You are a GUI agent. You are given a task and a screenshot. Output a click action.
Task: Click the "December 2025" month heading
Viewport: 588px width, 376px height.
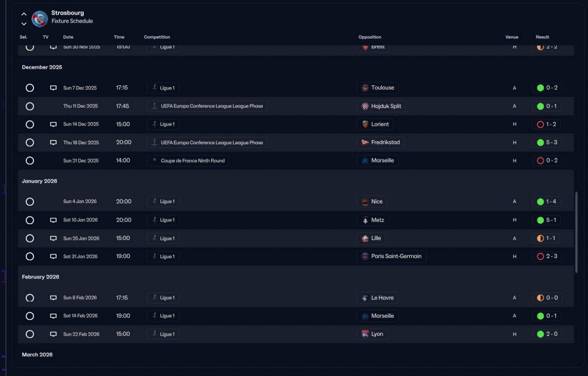click(42, 67)
